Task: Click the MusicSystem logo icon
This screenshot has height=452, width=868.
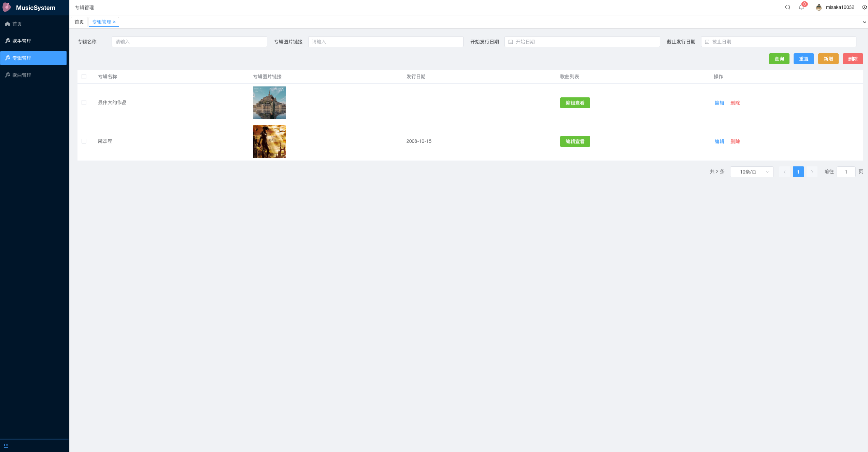Action: coord(6,7)
